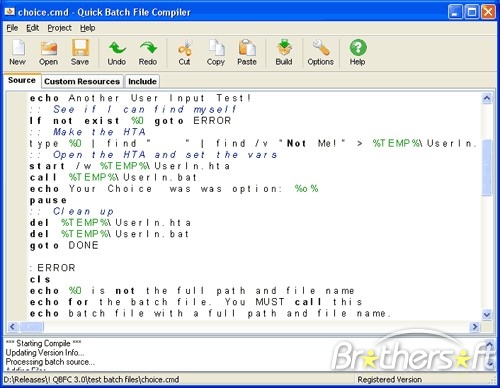Switch to the Source tab
This screenshot has width=500, height=388.
pos(22,80)
